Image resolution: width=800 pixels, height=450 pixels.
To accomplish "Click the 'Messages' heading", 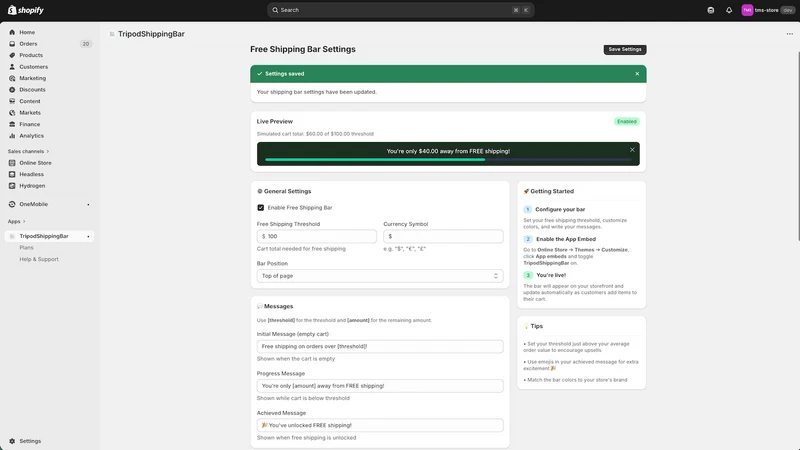I will [x=279, y=306].
